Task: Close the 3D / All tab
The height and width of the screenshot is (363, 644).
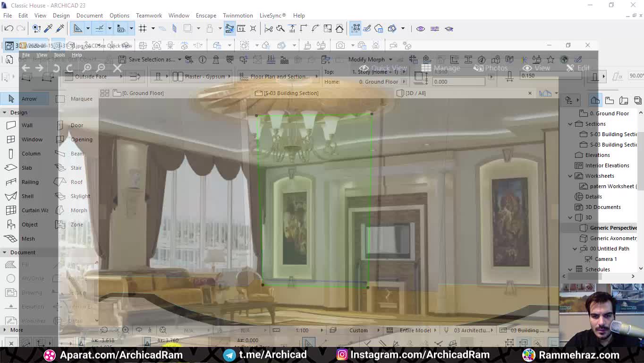Action: coord(530,93)
